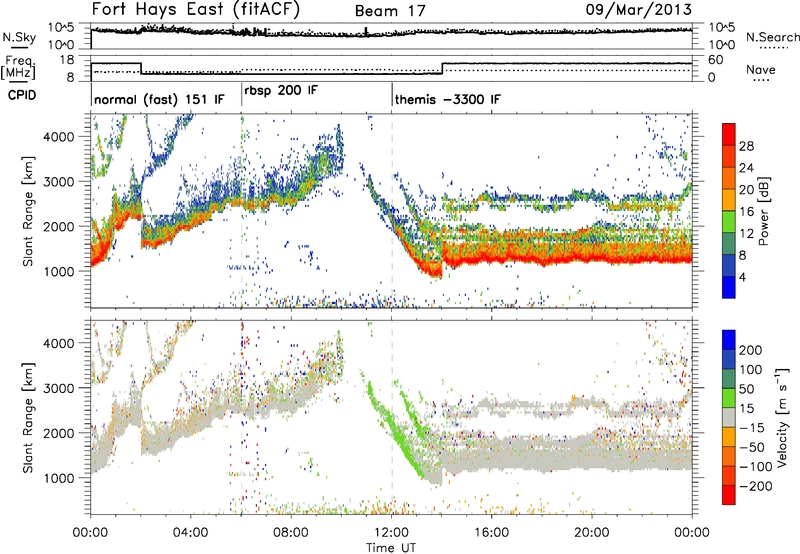The width and height of the screenshot is (800, 554).
Task: Click the 'Time UT' axis label
Action: click(x=391, y=548)
